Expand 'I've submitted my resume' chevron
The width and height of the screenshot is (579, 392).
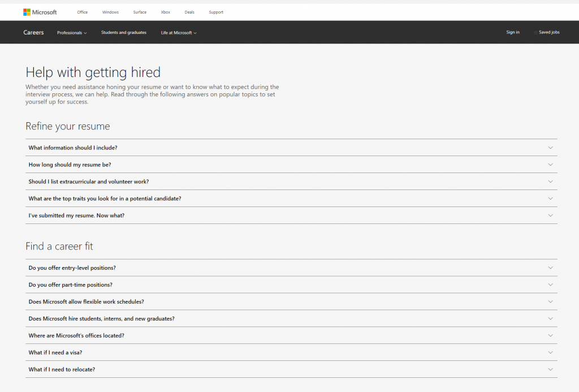550,216
